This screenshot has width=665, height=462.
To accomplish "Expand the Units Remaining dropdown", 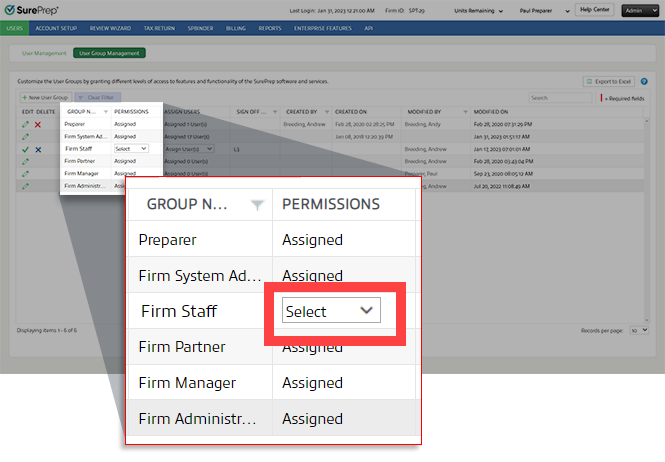I will click(x=478, y=11).
